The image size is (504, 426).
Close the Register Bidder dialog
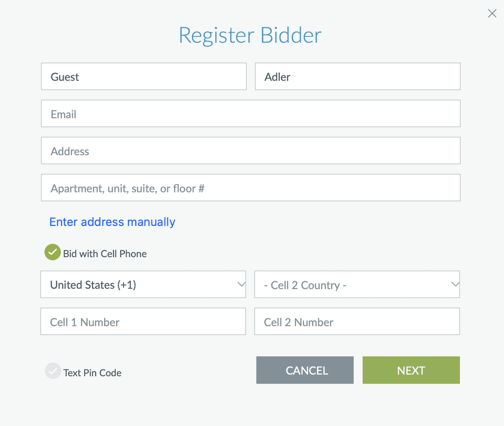tap(492, 13)
